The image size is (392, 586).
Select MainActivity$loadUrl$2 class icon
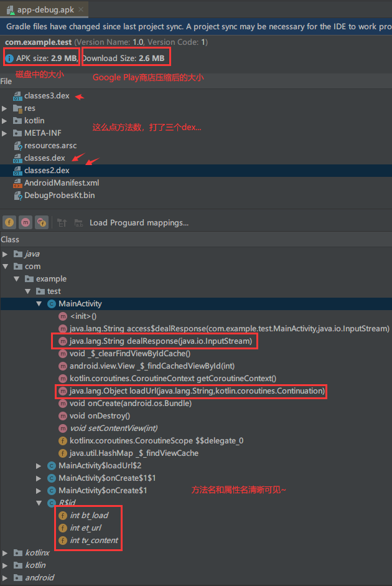point(52,466)
